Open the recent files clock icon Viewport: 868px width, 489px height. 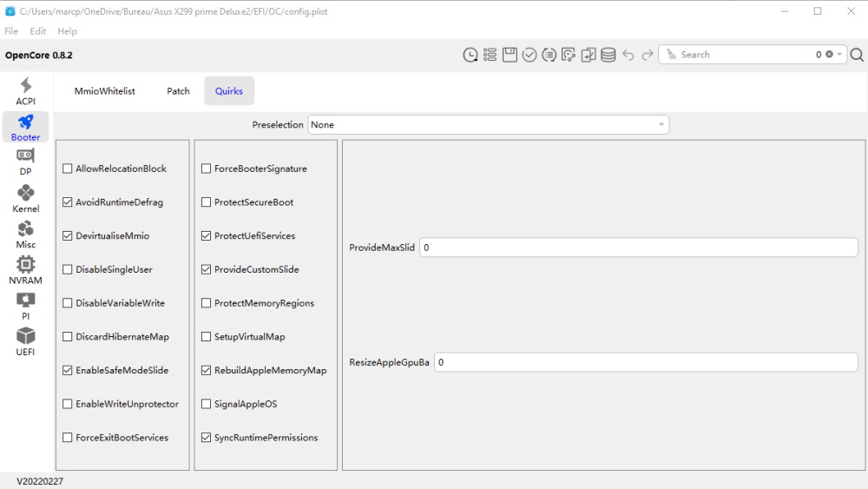pos(470,55)
